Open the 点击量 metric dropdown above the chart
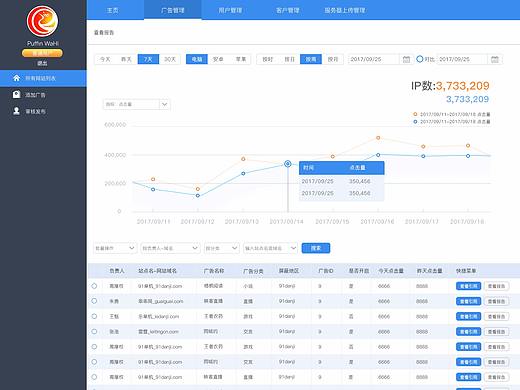Viewport: 520px width, 390px height. [137, 104]
